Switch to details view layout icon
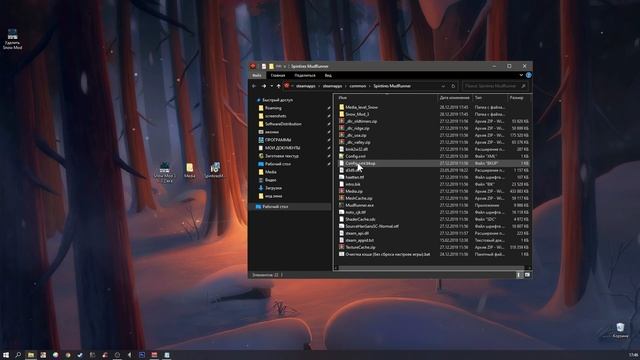The width and height of the screenshot is (640, 360). [519, 275]
